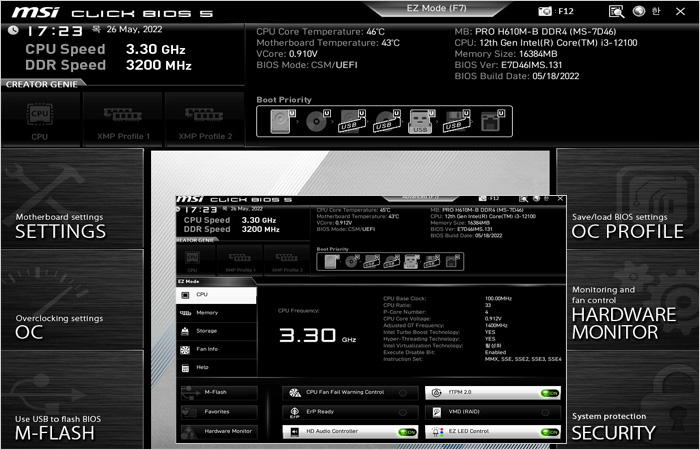Open Favorites in the EZ Mode window
This screenshot has width=700, height=450.
click(219, 412)
